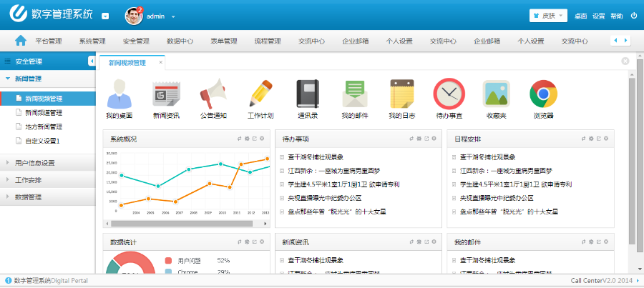
Task: Click the 帮助 link in the header
Action: pos(617,16)
